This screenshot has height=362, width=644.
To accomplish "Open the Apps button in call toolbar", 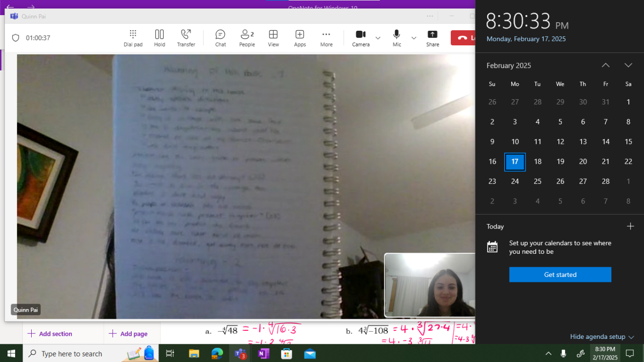I will [x=300, y=38].
